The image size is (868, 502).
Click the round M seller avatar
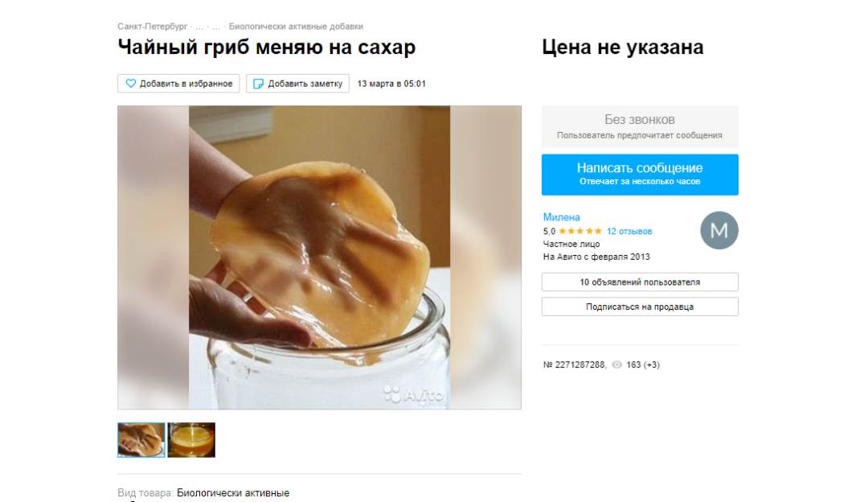[x=719, y=230]
